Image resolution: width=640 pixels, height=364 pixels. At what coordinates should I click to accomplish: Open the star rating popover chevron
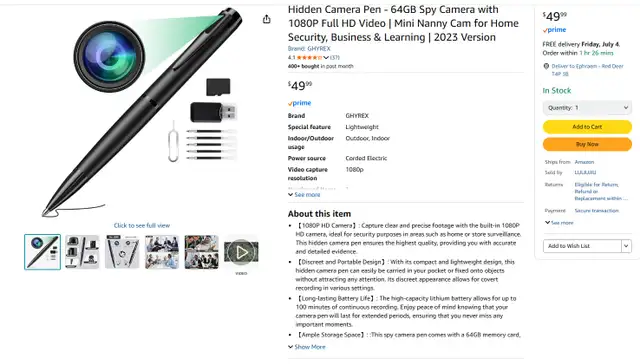coord(326,58)
